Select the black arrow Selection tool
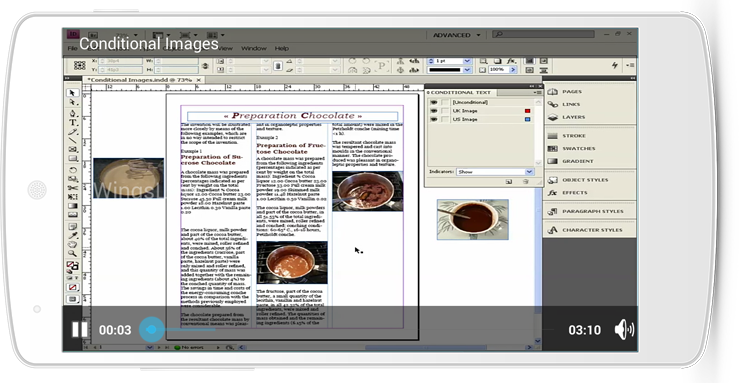739x383 pixels. (72, 93)
